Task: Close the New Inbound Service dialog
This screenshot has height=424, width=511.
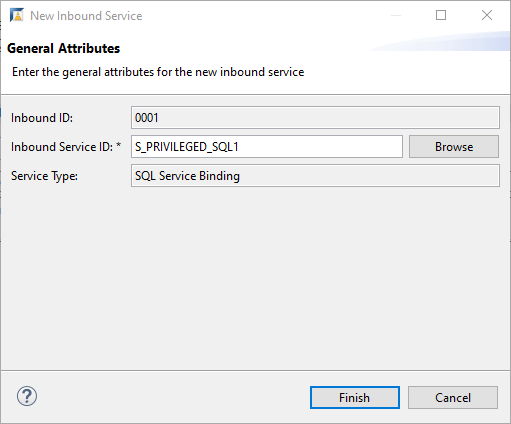Action: click(x=487, y=15)
